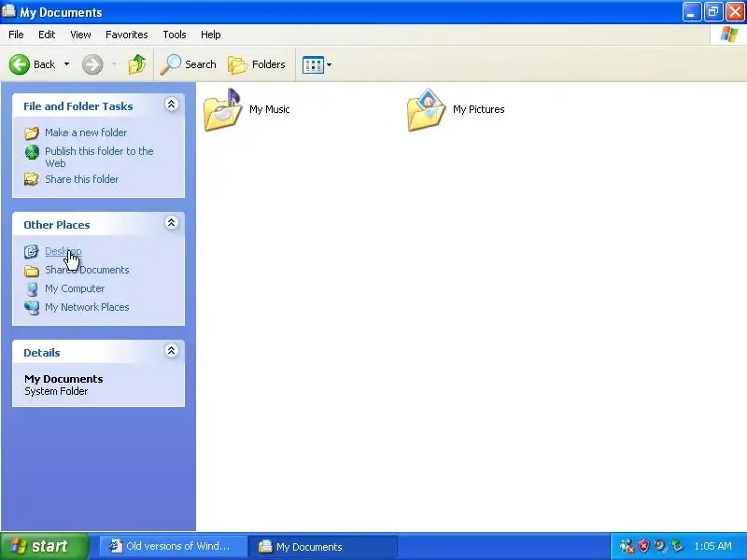Open the Tools menu

click(x=175, y=35)
